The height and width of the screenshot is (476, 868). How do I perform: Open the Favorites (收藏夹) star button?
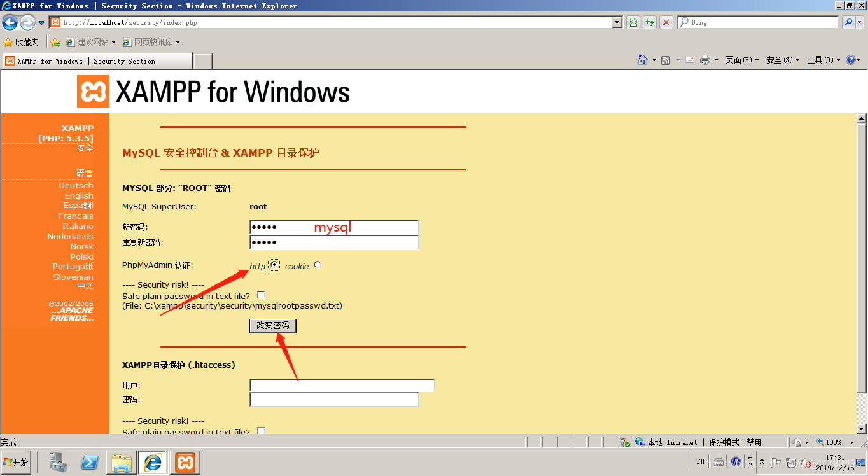pyautogui.click(x=21, y=42)
